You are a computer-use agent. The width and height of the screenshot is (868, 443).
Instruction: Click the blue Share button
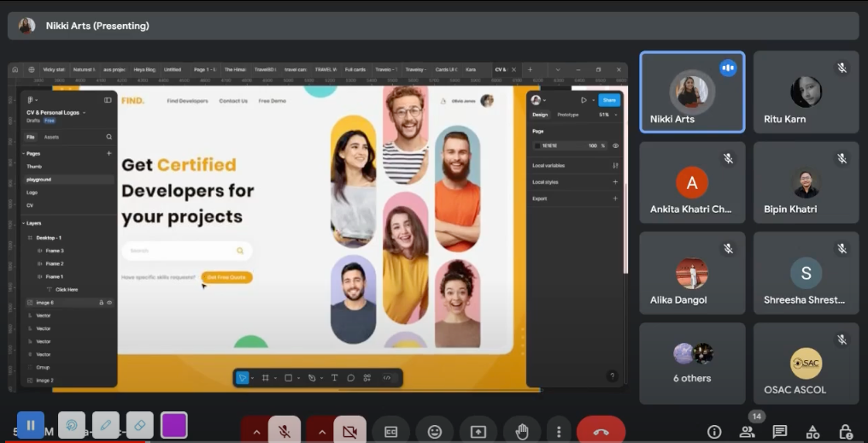(609, 100)
